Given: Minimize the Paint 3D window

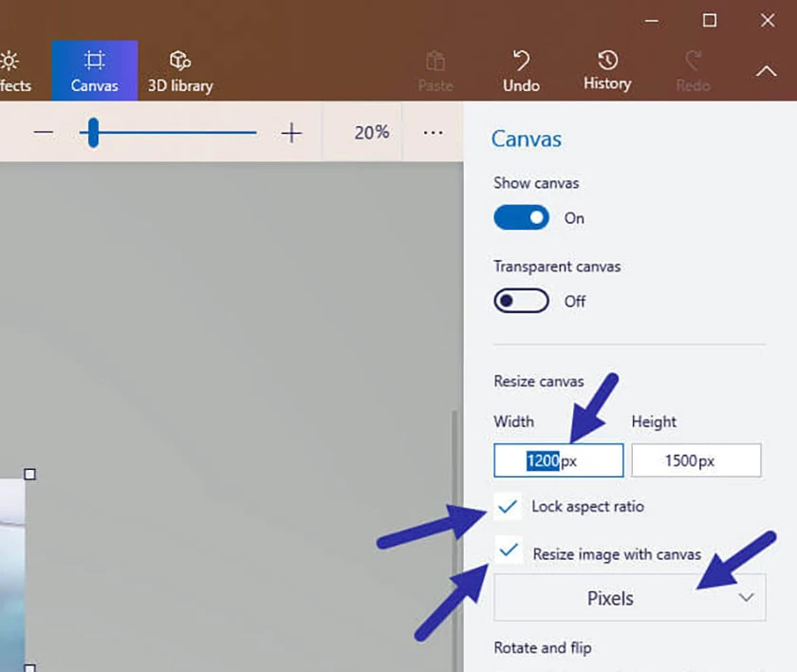Looking at the screenshot, I should 652,21.
